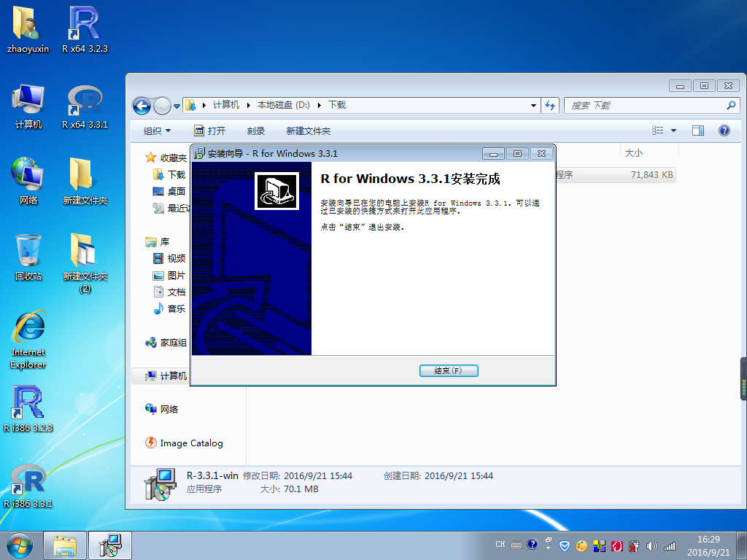The image size is (747, 560).
Task: Open Explorer help question mark icon
Action: point(724,131)
